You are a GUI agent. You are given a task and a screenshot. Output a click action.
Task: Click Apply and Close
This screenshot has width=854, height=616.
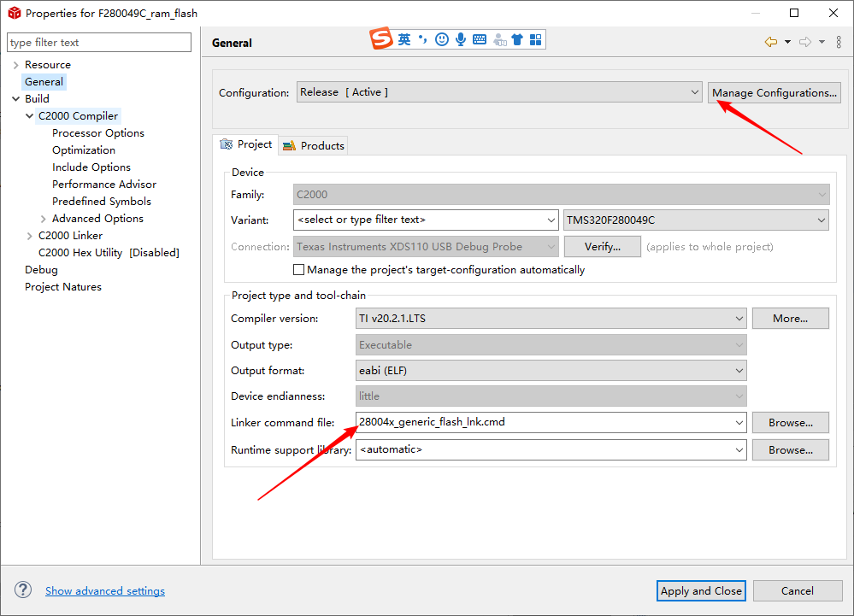(701, 590)
